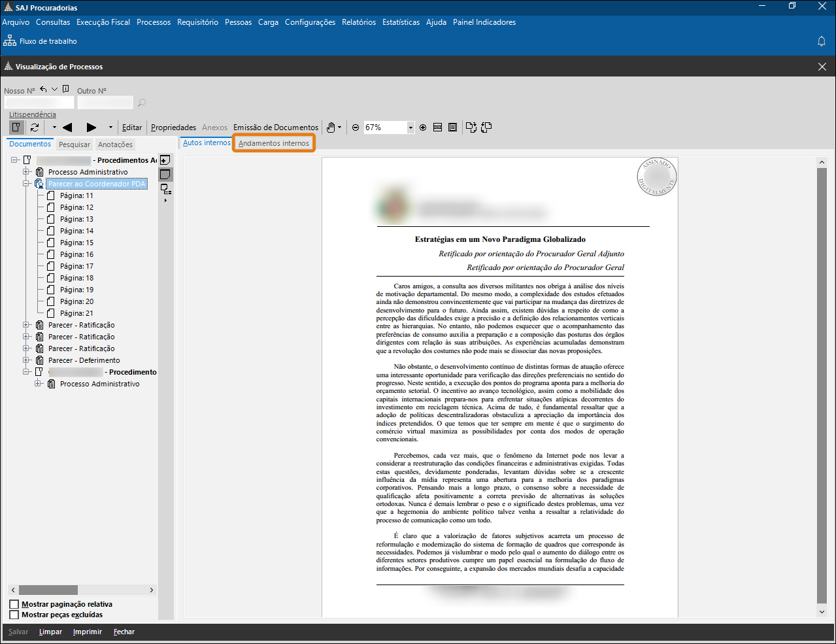Open the Litispendência link
Image resolution: width=836 pixels, height=644 pixels.
pyautogui.click(x=33, y=114)
